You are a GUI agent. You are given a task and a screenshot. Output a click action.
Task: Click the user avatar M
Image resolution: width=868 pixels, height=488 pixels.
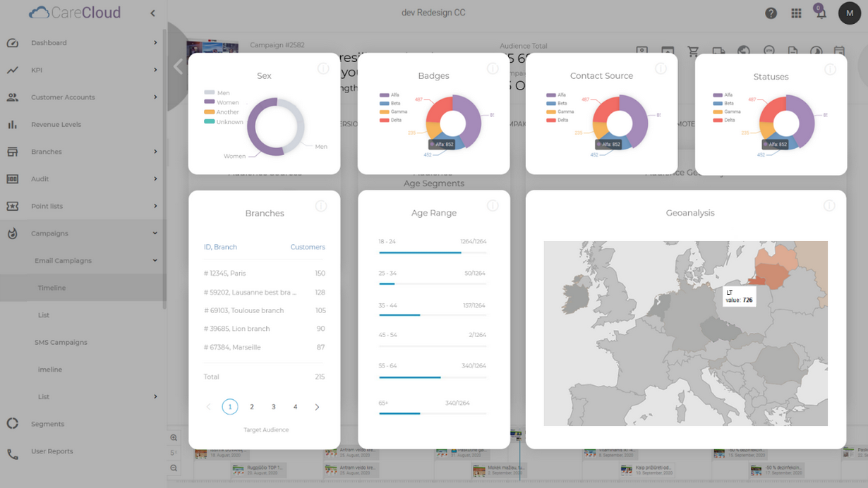[x=849, y=13]
